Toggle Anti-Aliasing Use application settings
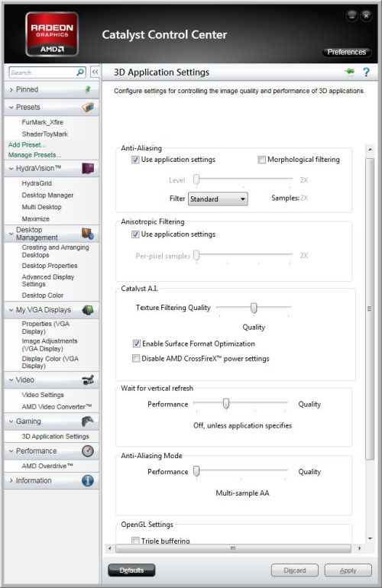Screen dimensions: 382x588 coord(135,160)
